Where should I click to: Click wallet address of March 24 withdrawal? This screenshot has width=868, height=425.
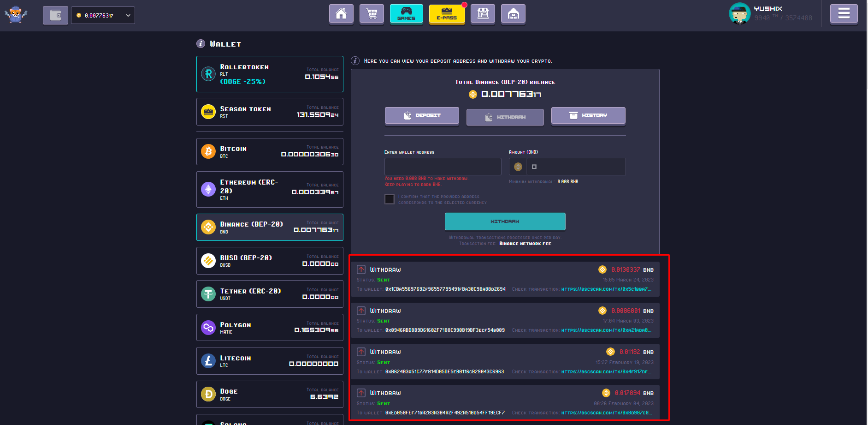click(445, 289)
